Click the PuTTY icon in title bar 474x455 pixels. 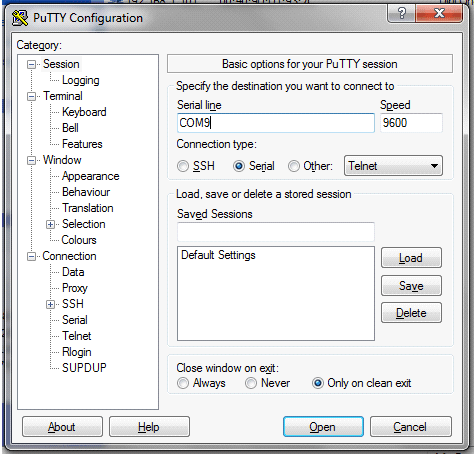pos(20,18)
